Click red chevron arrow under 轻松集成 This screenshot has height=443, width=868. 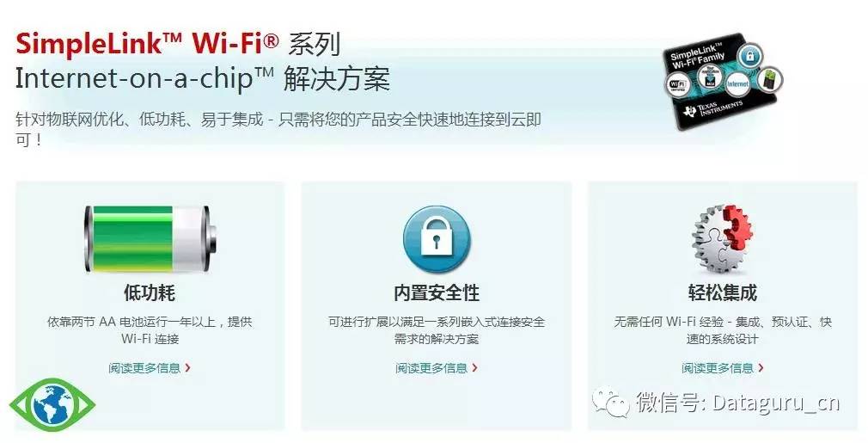click(x=761, y=367)
